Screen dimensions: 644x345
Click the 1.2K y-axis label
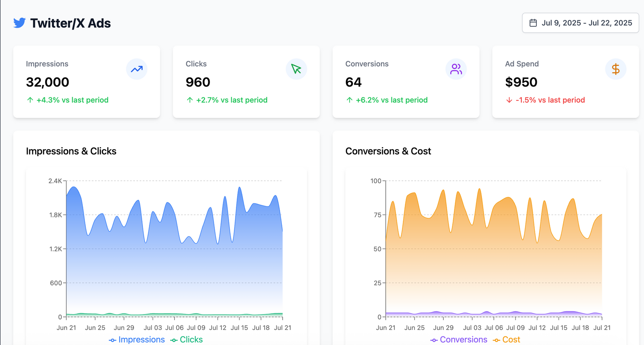point(56,249)
